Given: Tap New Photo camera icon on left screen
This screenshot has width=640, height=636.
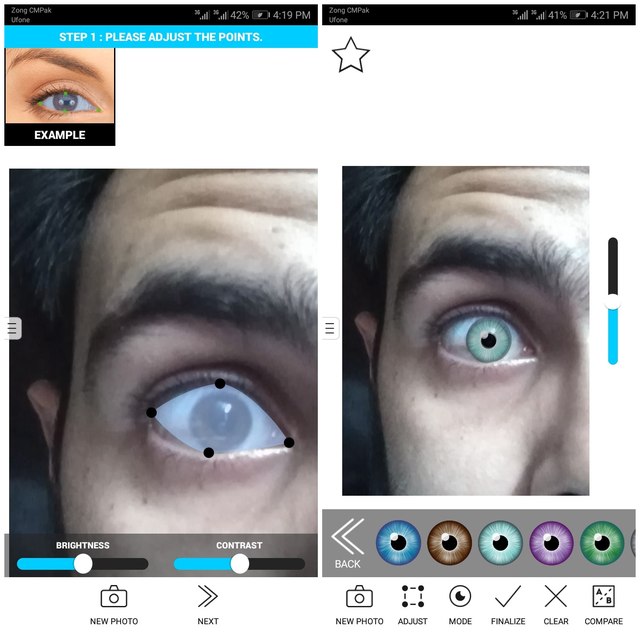Looking at the screenshot, I should [x=114, y=597].
